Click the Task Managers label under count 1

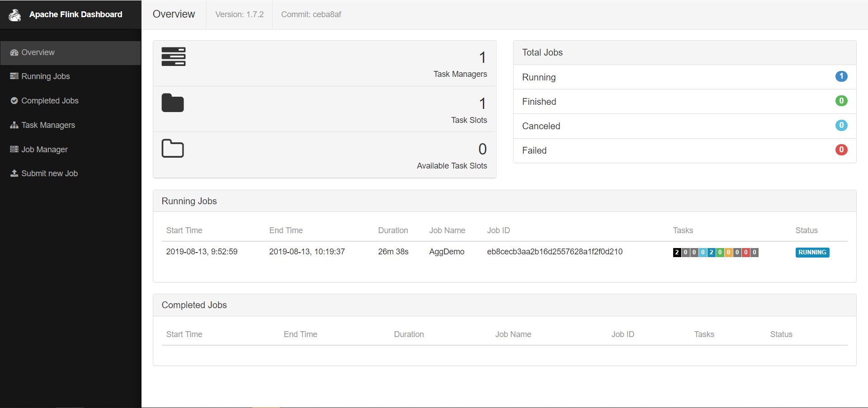(x=460, y=74)
